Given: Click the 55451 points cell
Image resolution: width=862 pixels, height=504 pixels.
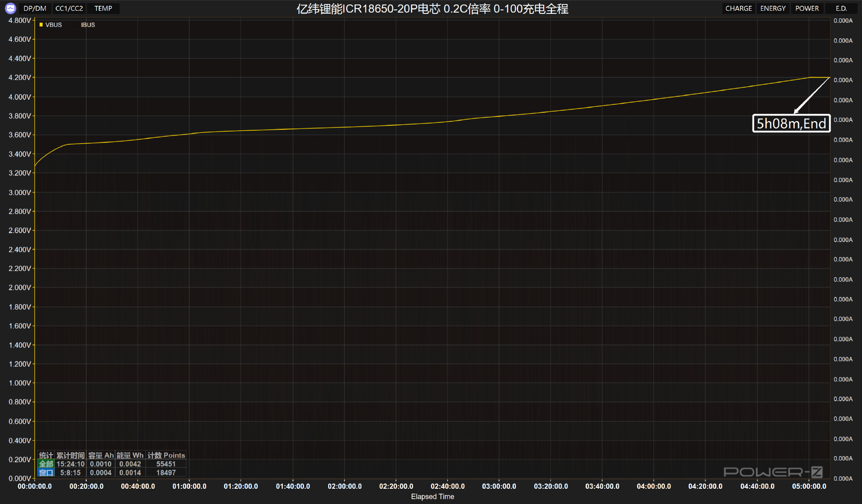Looking at the screenshot, I should pos(166,464).
